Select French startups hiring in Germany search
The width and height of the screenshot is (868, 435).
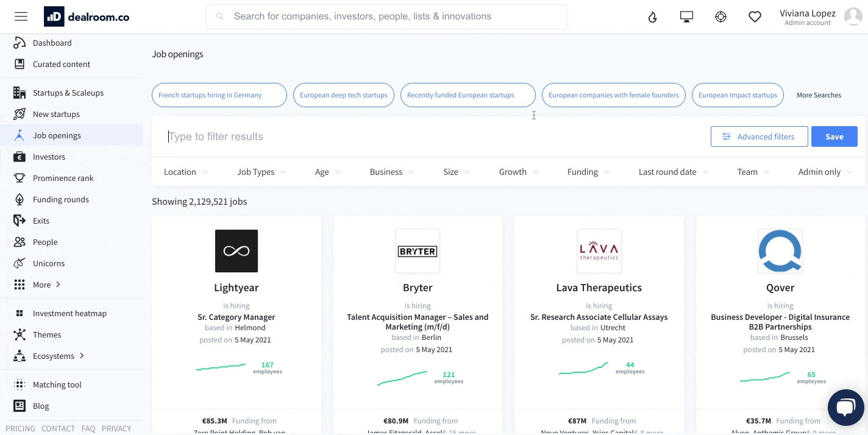[219, 95]
